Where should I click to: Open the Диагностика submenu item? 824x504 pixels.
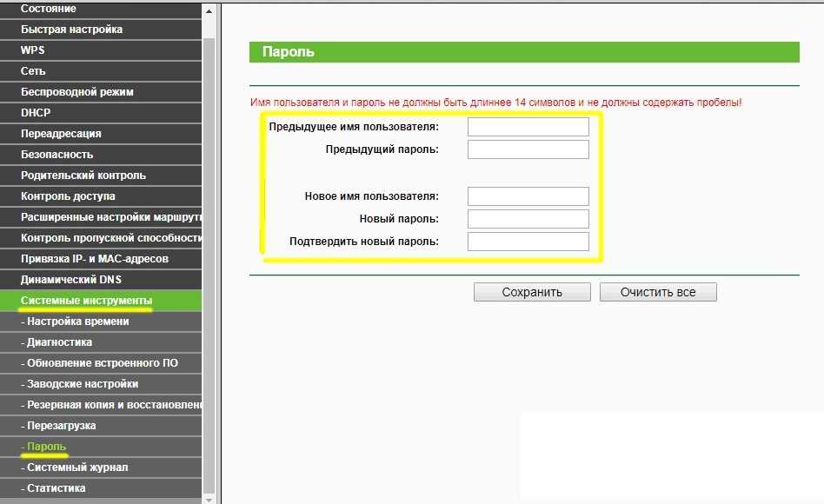click(x=59, y=342)
